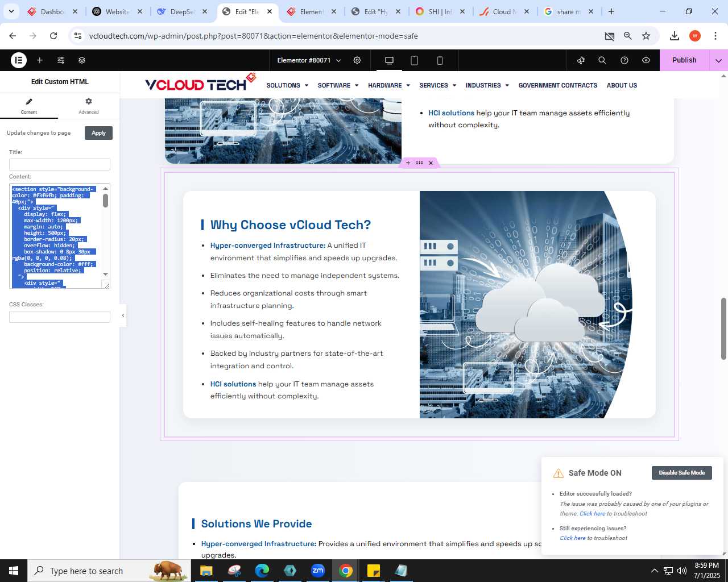Open GOVERNMENT CONTRACTS menu item

[558, 85]
